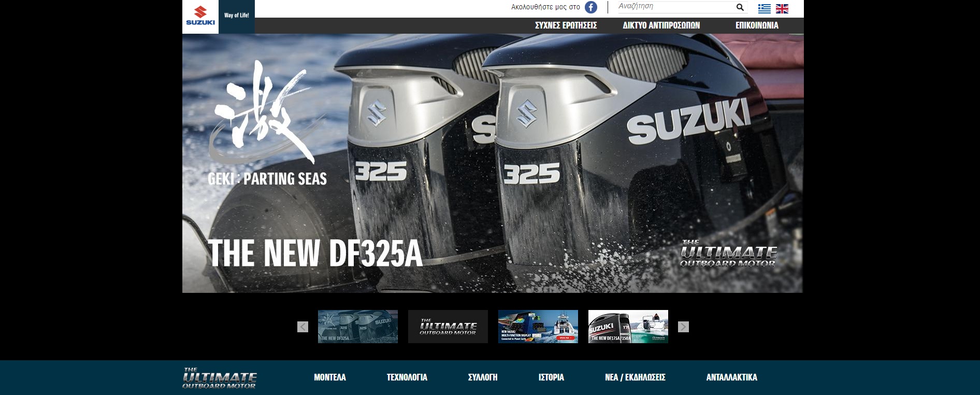The width and height of the screenshot is (980, 395).
Task: Open the ΜΟΝΤΕΛΑ section
Action: (x=330, y=377)
